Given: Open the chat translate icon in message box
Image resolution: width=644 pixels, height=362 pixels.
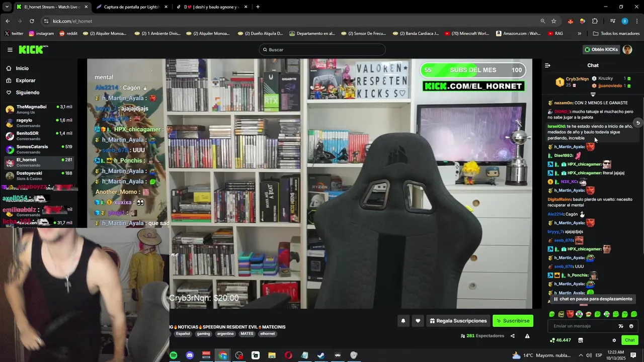Looking at the screenshot, I should pyautogui.click(x=621, y=326).
